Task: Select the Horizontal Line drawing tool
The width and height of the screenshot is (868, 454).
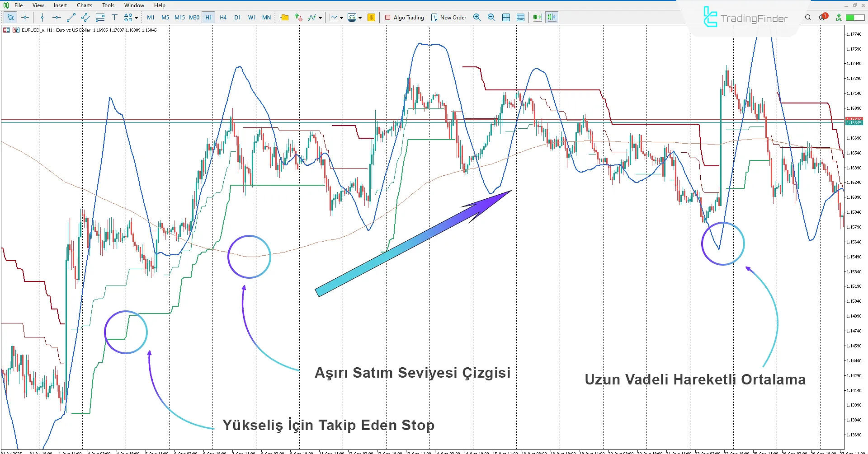Action: pos(56,17)
